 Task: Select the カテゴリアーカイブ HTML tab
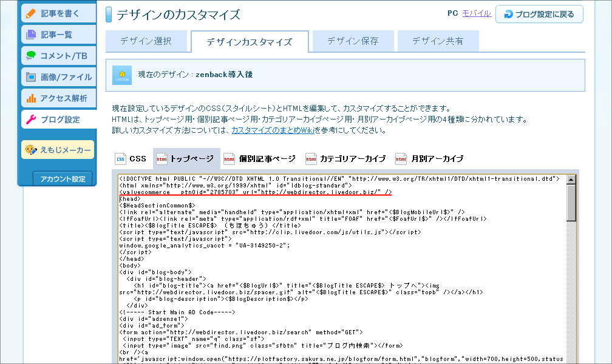[346, 159]
